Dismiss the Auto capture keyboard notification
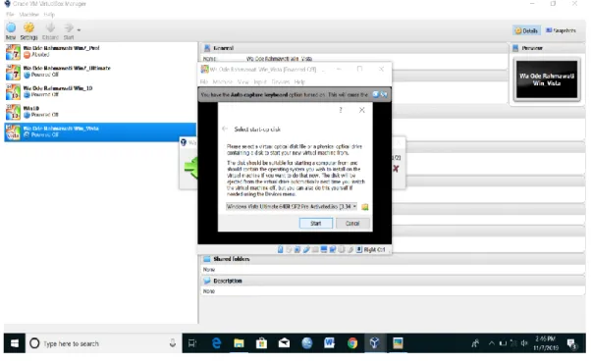Image resolution: width=591 pixels, height=364 pixels. (x=376, y=94)
